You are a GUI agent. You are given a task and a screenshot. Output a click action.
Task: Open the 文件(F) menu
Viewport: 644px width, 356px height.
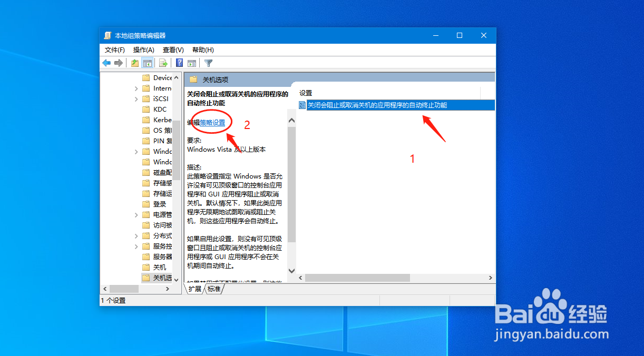(115, 50)
